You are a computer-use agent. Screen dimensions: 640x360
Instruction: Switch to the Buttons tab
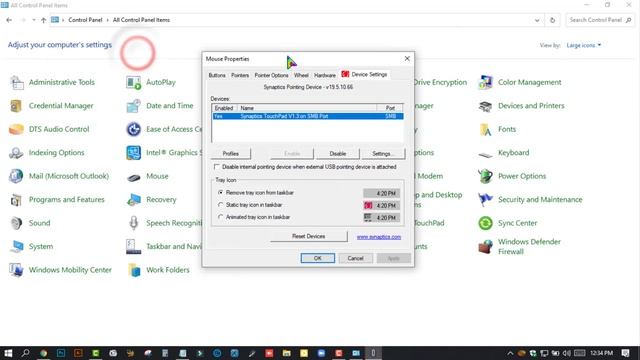pos(217,75)
